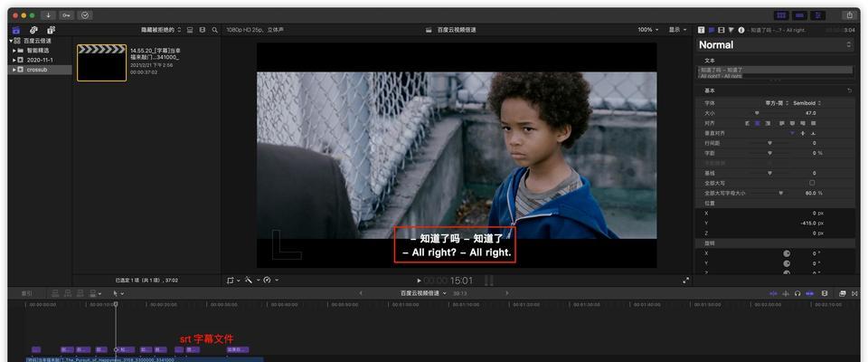
Task: Toggle viewer full screen arrows icon
Action: coord(686,281)
